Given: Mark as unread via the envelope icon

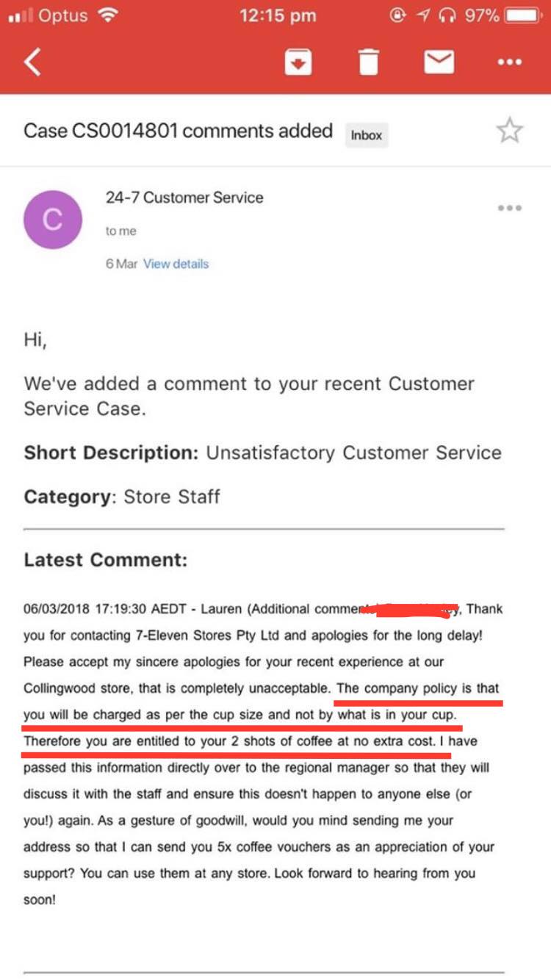Looking at the screenshot, I should (439, 62).
